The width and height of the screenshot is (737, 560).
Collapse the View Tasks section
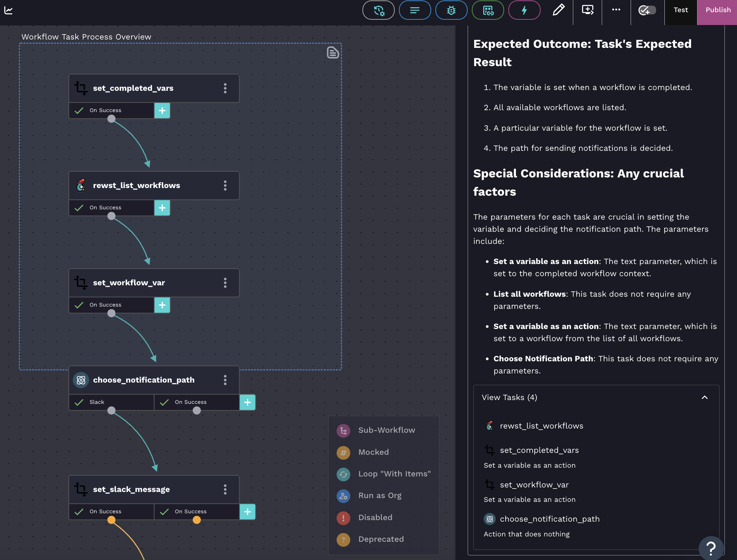704,397
